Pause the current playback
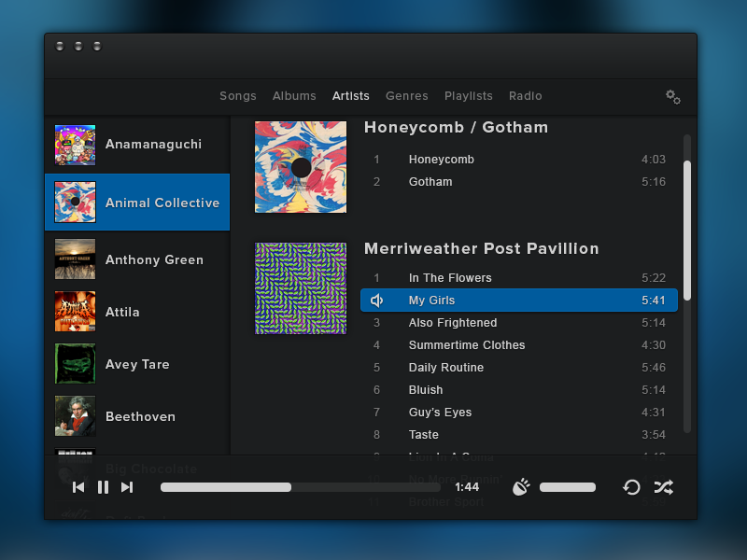 pos(103,486)
